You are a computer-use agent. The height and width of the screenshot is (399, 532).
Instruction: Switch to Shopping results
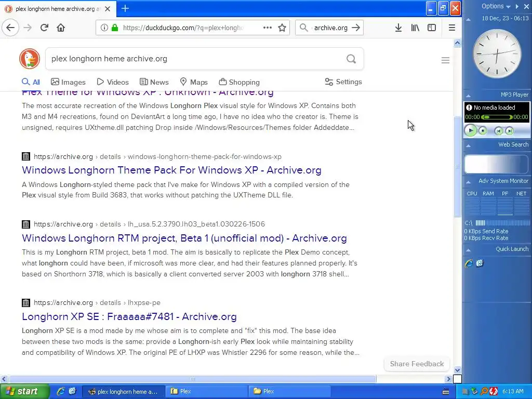point(239,82)
